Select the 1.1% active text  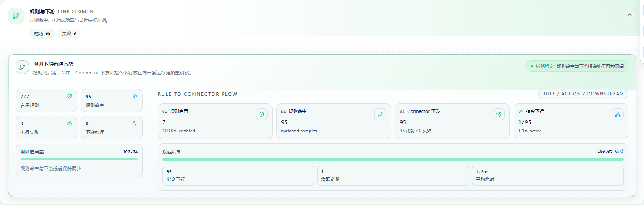(x=530, y=131)
